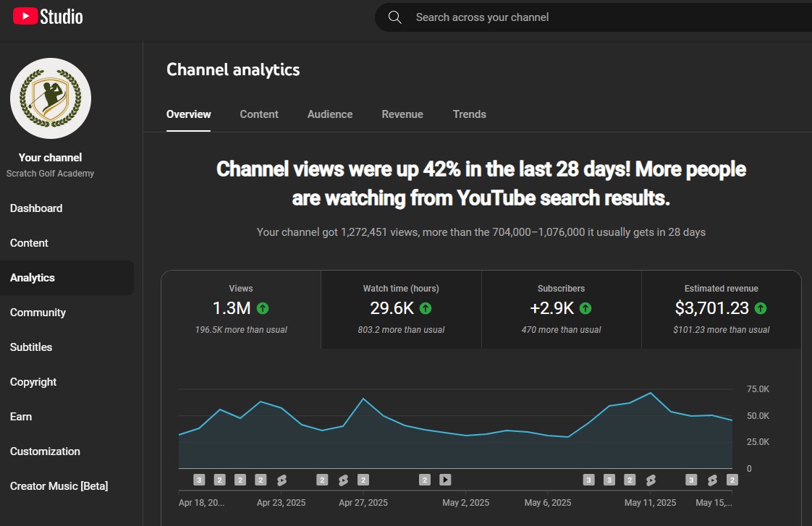Click the green up arrow beside +2.9K
The image size is (812, 526).
coord(585,308)
